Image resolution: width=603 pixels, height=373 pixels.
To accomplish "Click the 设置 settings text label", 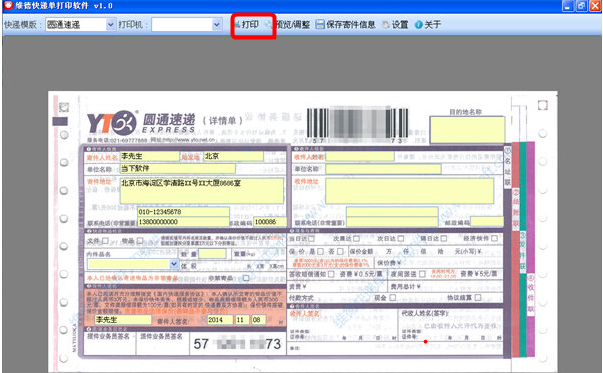I will click(x=400, y=25).
